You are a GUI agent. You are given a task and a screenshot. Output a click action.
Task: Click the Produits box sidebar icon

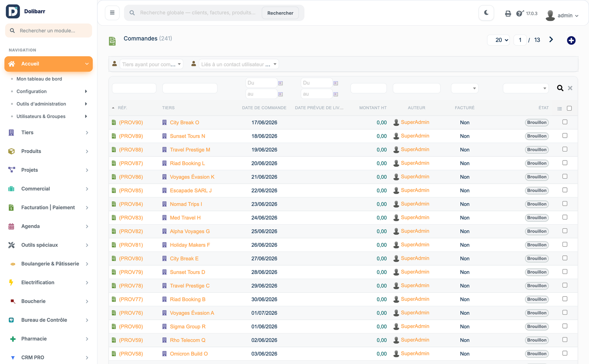pos(11,151)
